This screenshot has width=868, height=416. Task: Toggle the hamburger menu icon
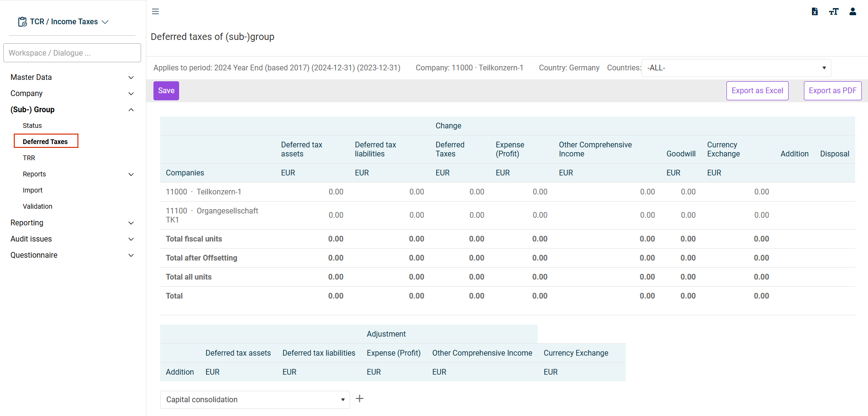click(155, 11)
